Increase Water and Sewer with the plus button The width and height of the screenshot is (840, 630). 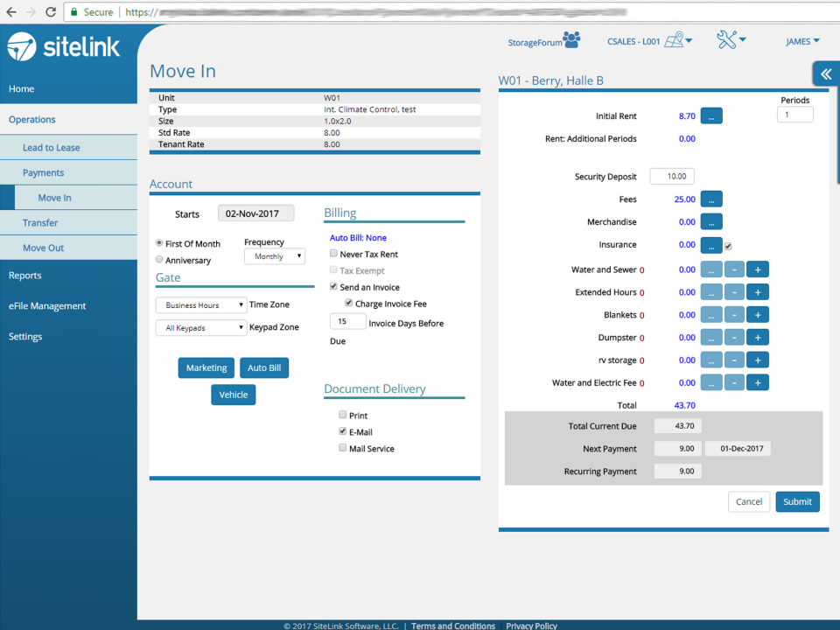(x=757, y=269)
